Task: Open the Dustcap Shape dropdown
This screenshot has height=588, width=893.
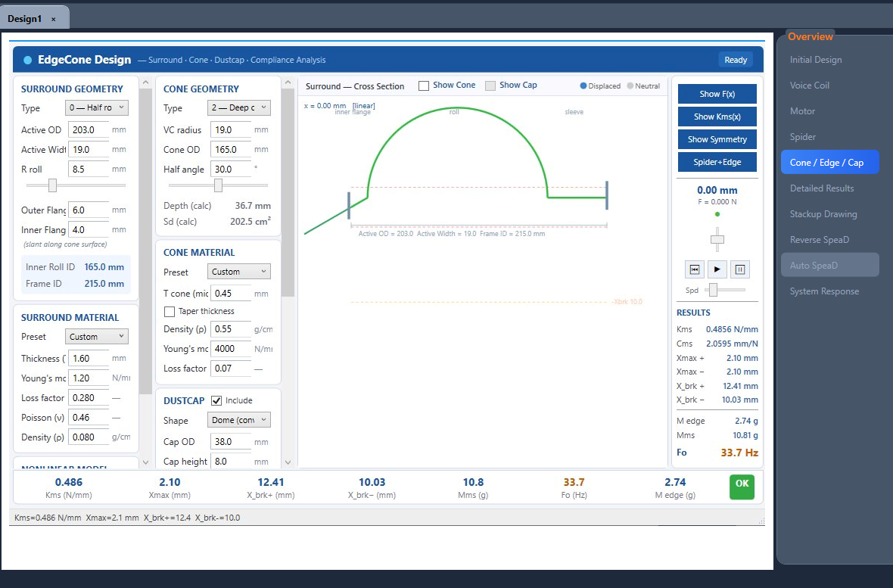Action: (x=239, y=420)
